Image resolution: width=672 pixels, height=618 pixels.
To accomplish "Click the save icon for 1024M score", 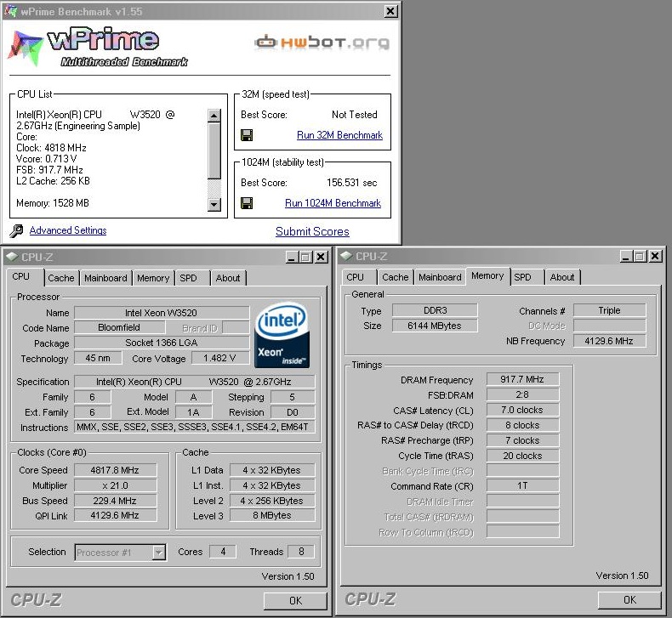I will (247, 203).
